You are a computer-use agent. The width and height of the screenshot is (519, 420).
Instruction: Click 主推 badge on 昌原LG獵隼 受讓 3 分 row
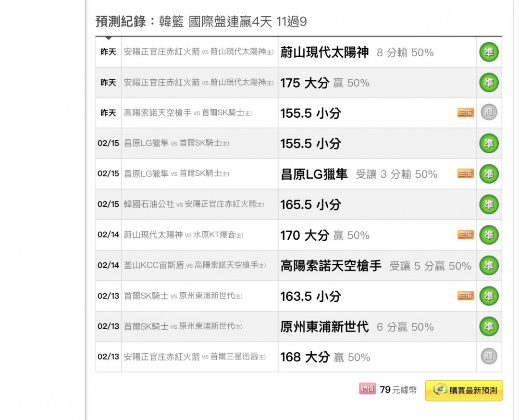pyautogui.click(x=465, y=173)
